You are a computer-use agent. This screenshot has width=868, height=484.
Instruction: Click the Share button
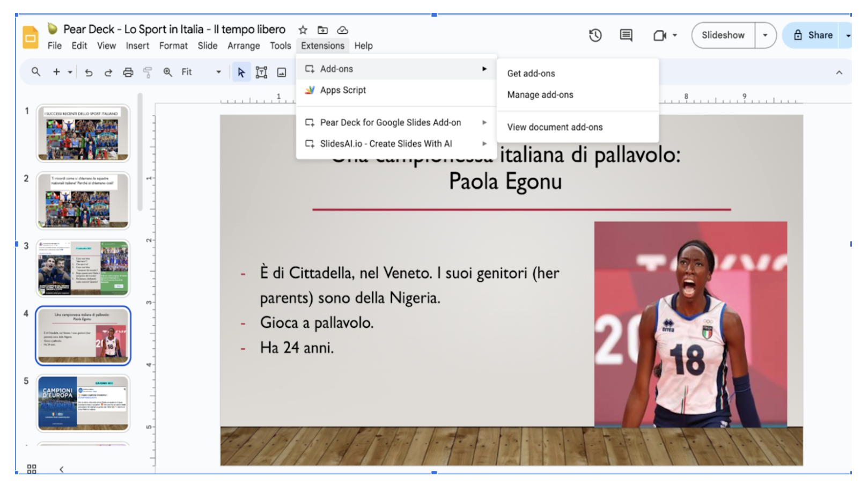pos(813,35)
